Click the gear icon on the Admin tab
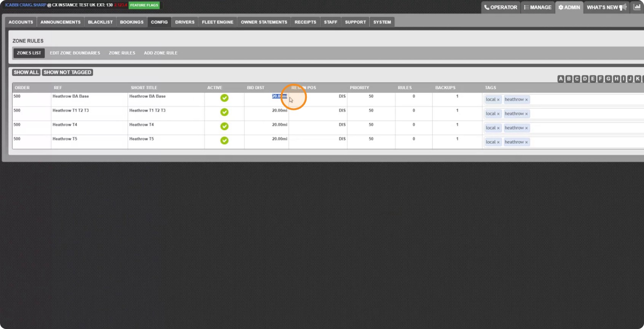The image size is (644, 329). pyautogui.click(x=561, y=7)
